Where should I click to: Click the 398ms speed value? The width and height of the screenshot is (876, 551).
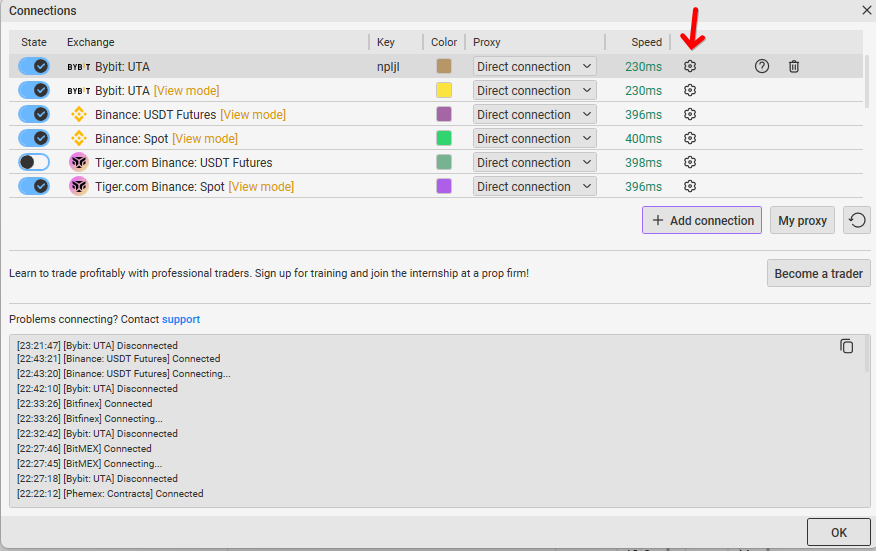[x=643, y=163]
